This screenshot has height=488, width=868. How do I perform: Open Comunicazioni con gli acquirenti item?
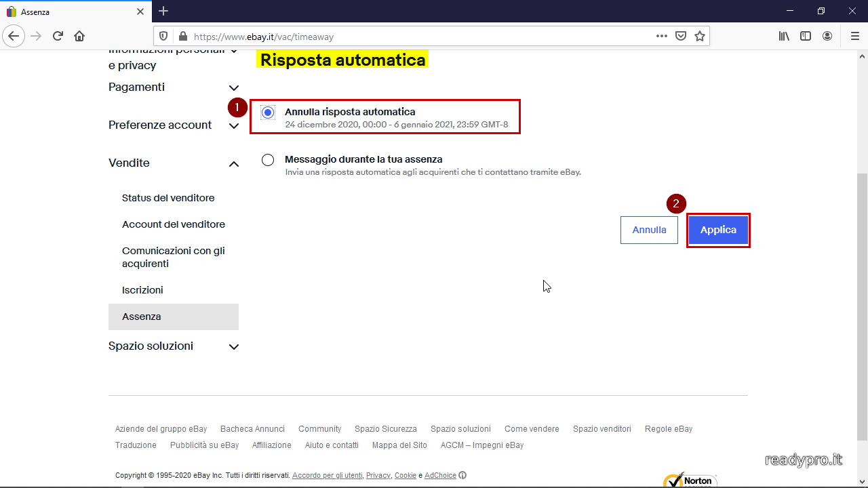(x=174, y=257)
